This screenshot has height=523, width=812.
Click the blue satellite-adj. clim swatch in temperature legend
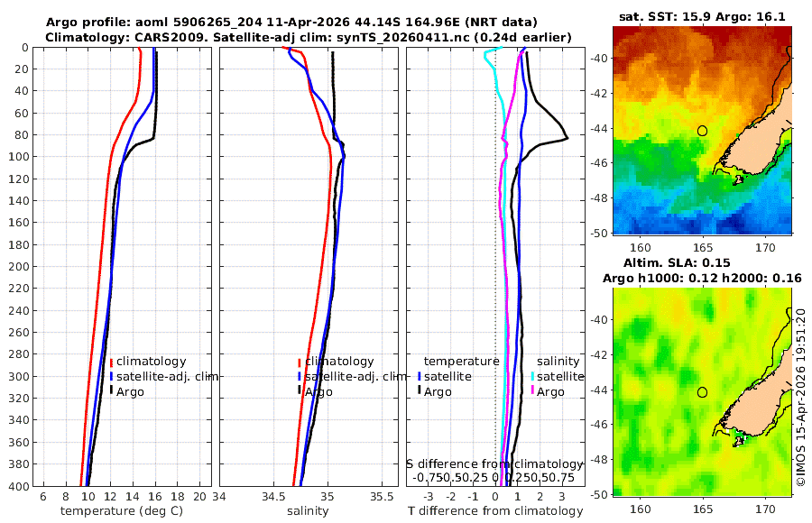click(111, 377)
